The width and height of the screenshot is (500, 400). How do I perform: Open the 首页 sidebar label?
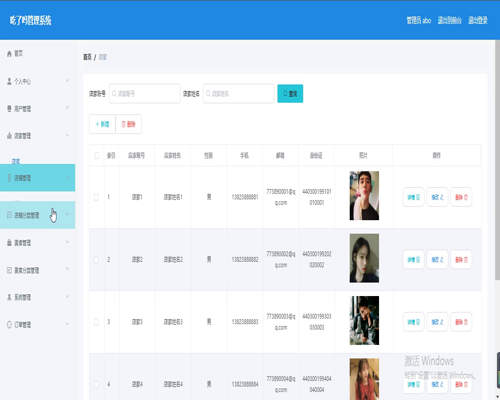[x=19, y=53]
